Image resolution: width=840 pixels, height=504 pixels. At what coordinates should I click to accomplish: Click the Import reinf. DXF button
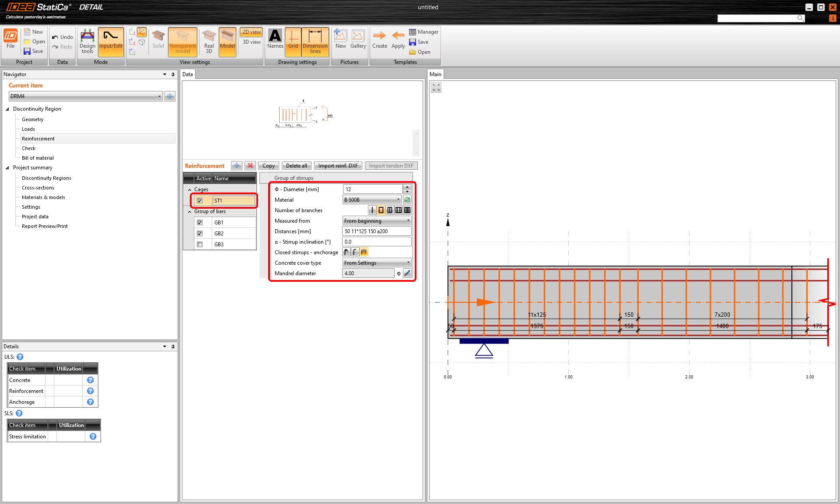338,166
